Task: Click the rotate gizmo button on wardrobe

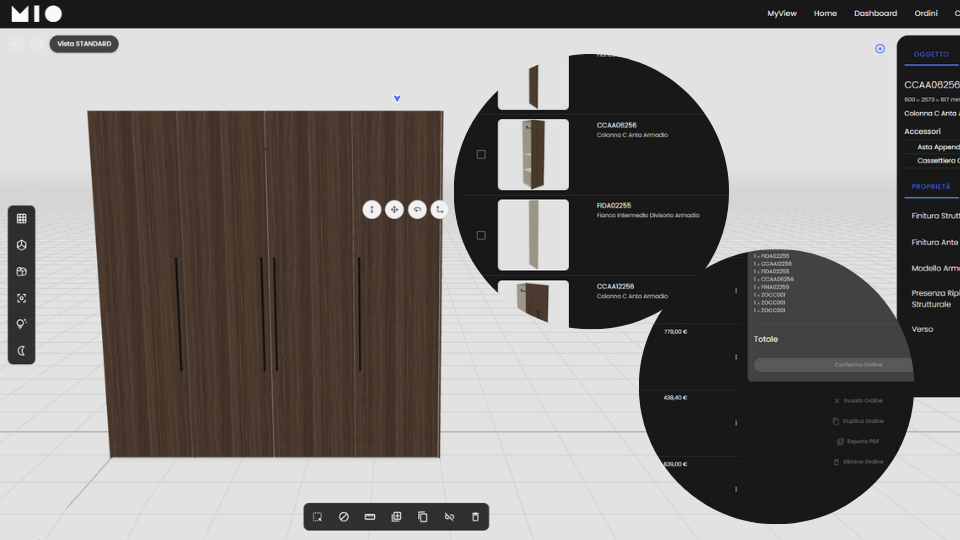Action: (x=417, y=209)
